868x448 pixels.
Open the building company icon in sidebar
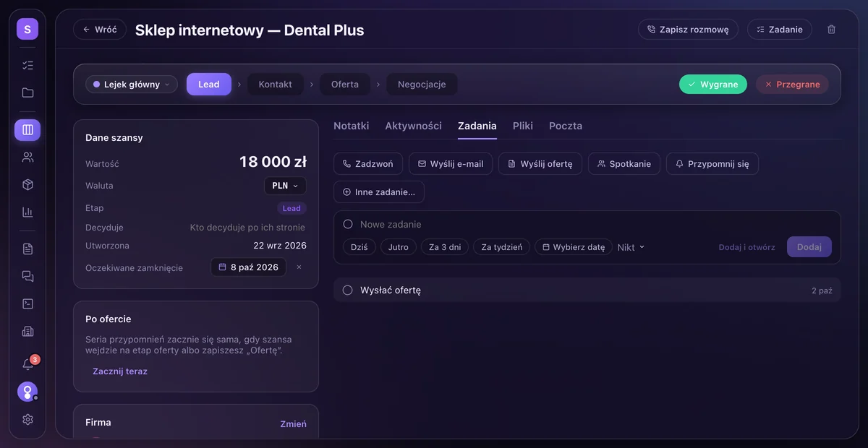click(x=27, y=331)
